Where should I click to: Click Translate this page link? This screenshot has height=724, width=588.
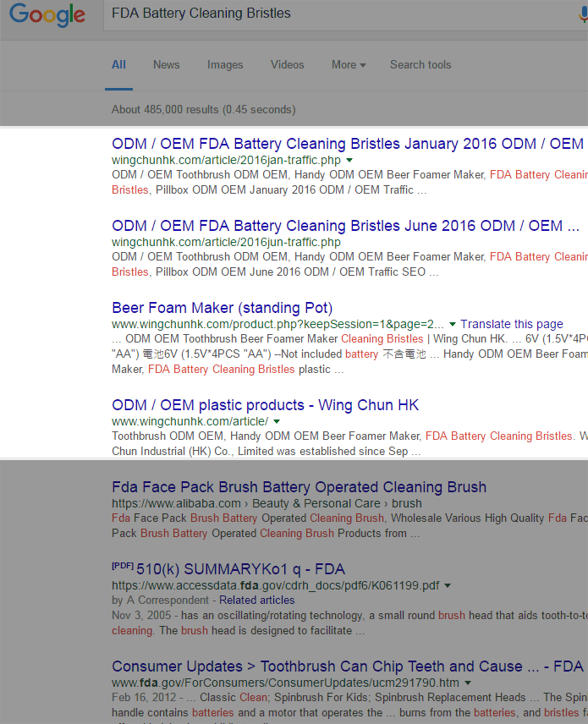click(x=512, y=324)
